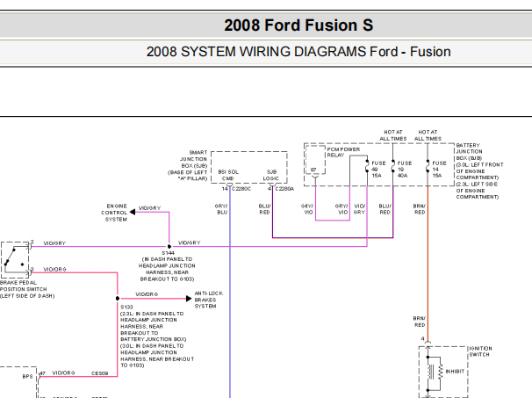
Task: Click relay terminal number "87"
Action: tap(313, 170)
